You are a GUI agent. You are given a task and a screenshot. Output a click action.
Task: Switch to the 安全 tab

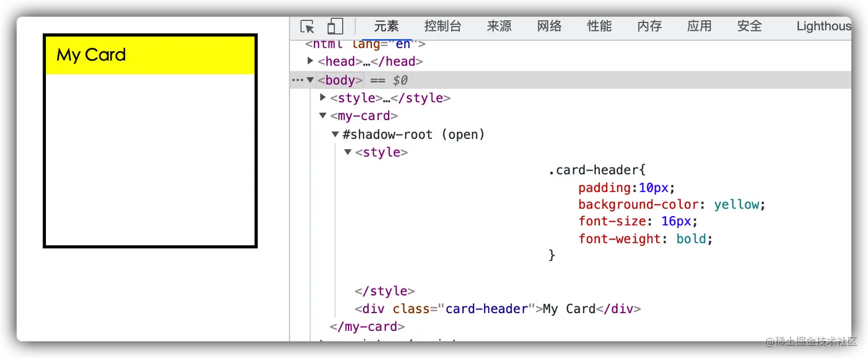(x=750, y=26)
